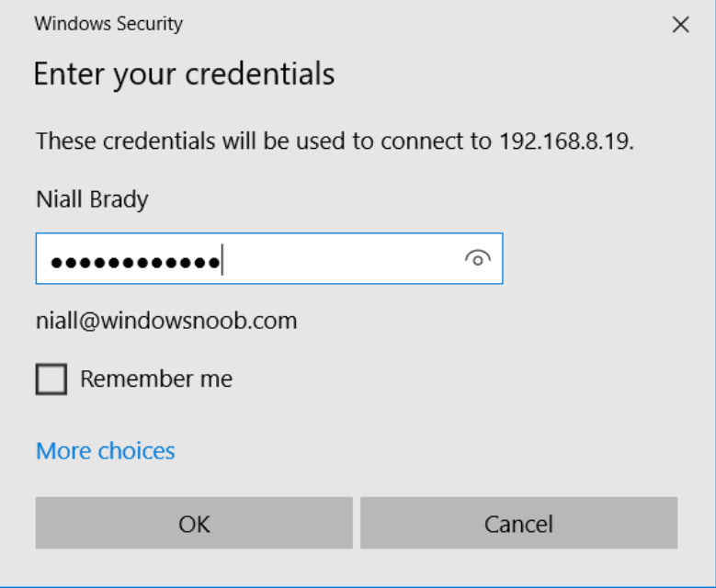
Task: Click the Niall Brady account name
Action: pyautogui.click(x=92, y=199)
